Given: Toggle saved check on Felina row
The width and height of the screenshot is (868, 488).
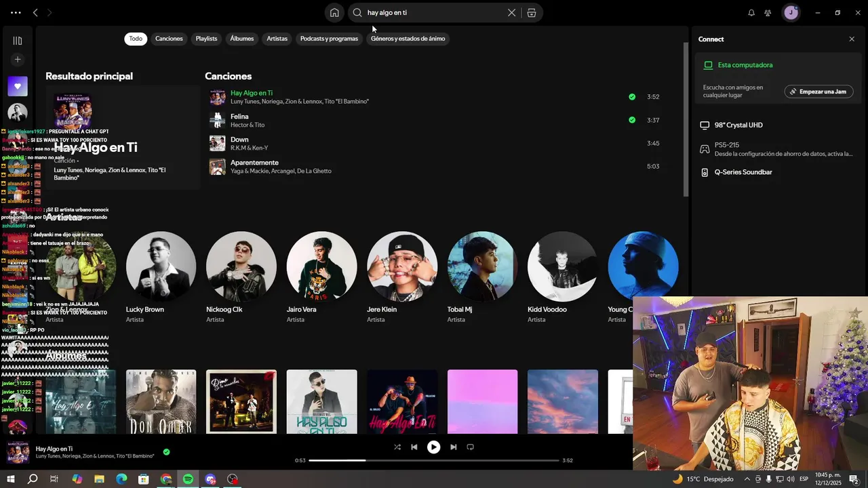Looking at the screenshot, I should pyautogui.click(x=632, y=120).
